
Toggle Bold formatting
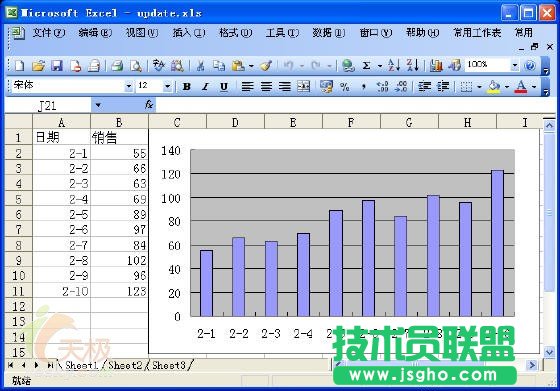(186, 86)
